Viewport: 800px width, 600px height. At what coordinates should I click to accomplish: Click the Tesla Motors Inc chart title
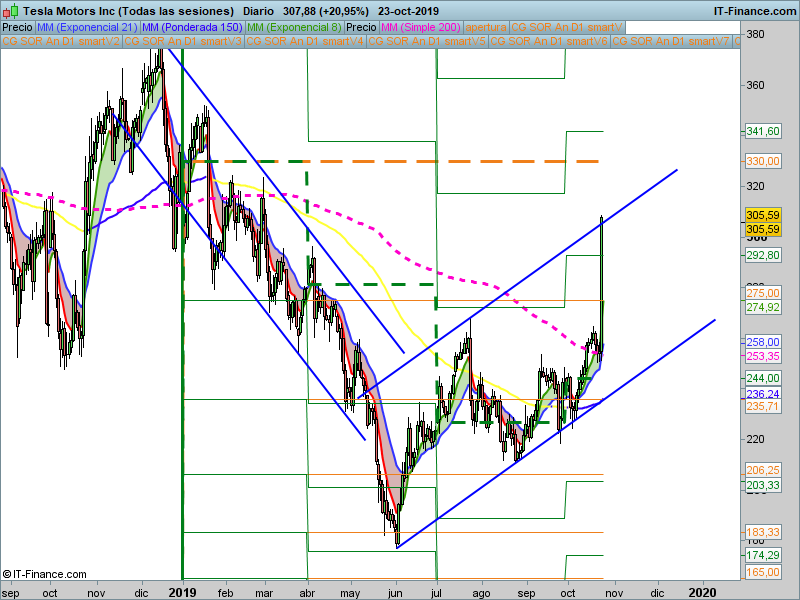pyautogui.click(x=128, y=11)
